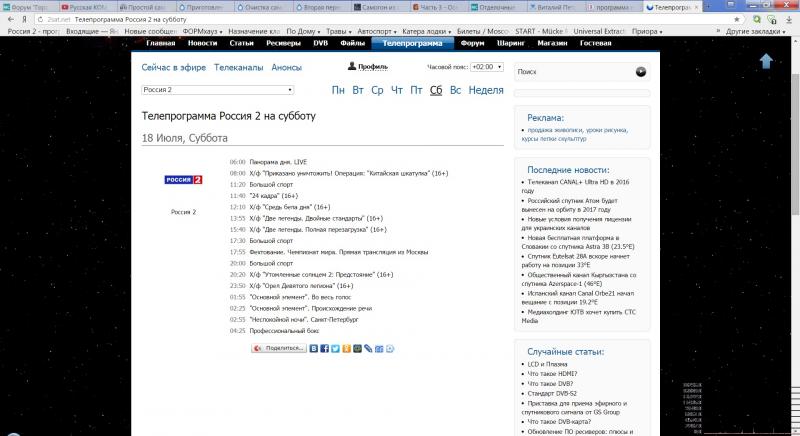Screen dimensions: 800x436
Task: Open the Гостевая site menu item
Action: (595, 43)
